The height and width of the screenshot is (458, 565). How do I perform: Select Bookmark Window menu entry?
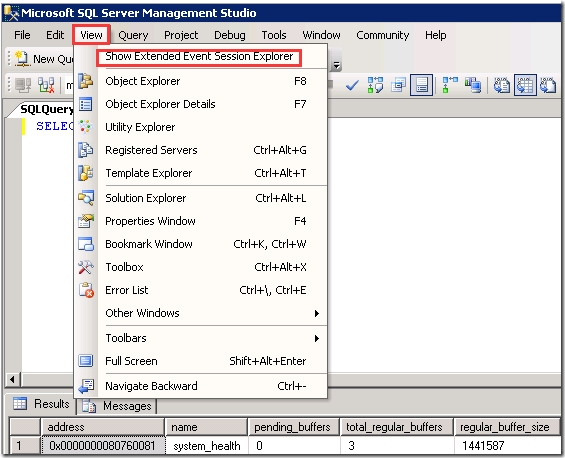(201, 244)
